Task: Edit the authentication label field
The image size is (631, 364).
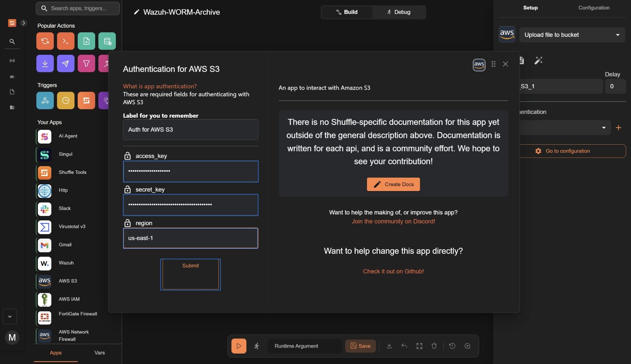Action: (x=190, y=130)
